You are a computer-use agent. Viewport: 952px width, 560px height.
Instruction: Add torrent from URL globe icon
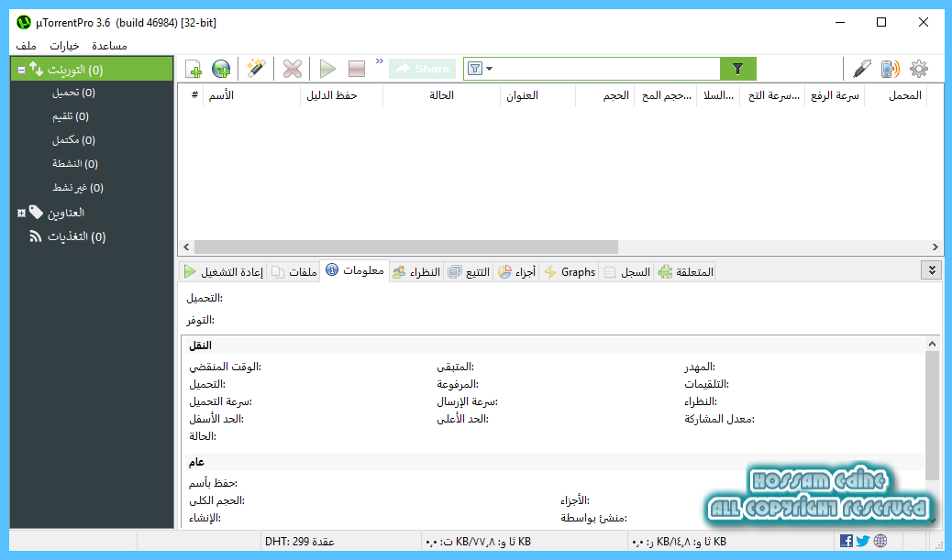(221, 69)
